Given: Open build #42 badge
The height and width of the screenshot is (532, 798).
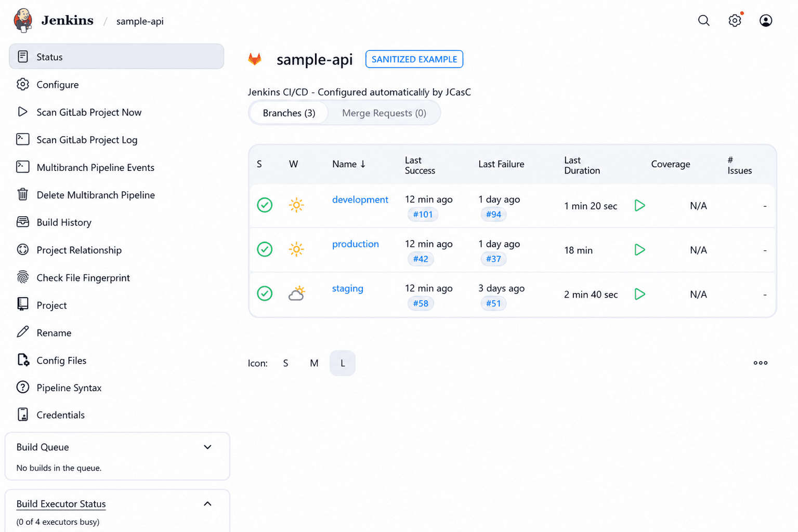Looking at the screenshot, I should coord(421,259).
